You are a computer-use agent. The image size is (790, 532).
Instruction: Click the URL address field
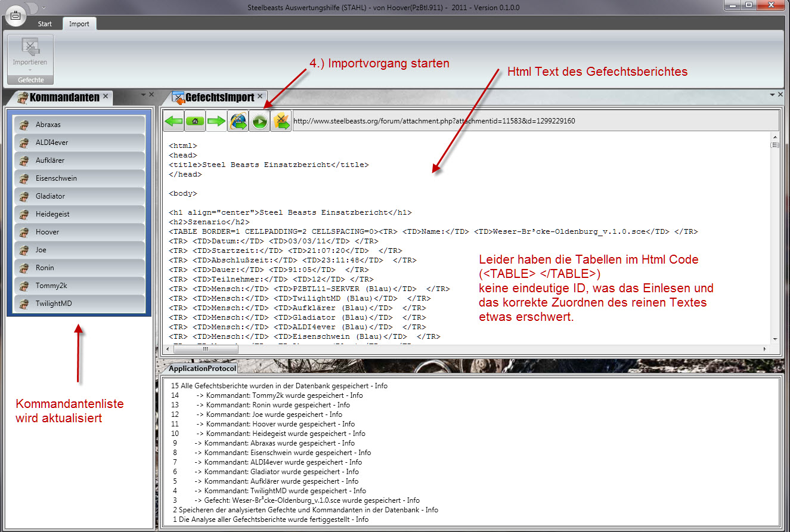[x=531, y=121]
